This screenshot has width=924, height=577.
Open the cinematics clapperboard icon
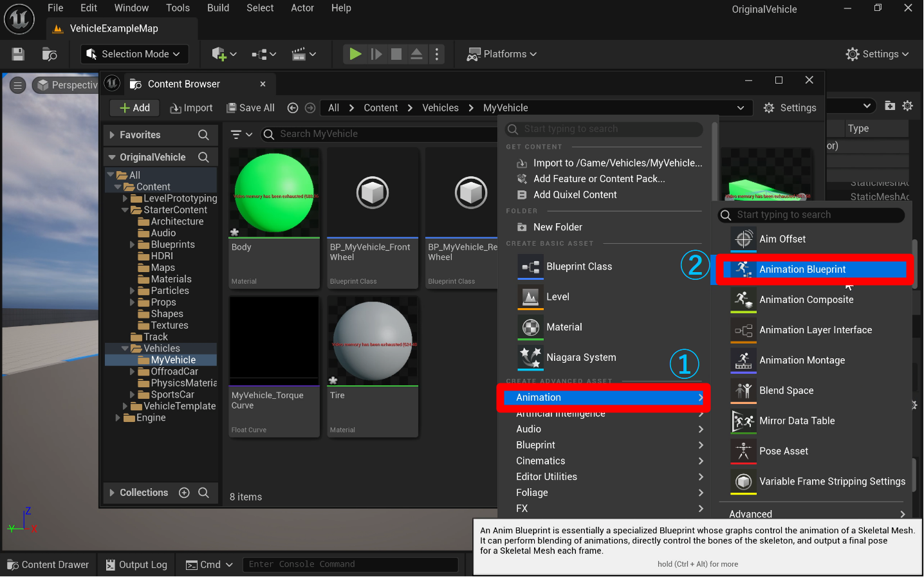click(304, 54)
